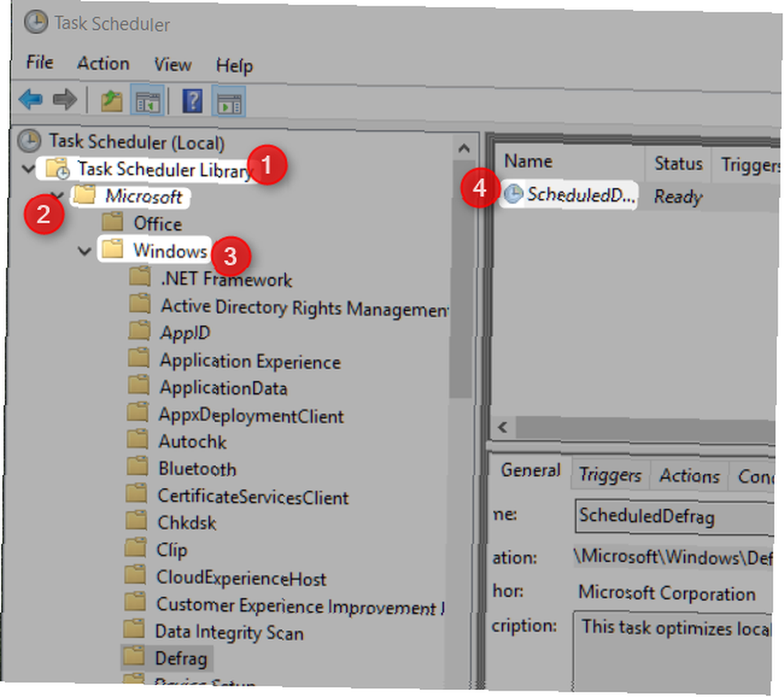The width and height of the screenshot is (784, 697).
Task: Select the Microsoft folder label
Action: pos(143,197)
